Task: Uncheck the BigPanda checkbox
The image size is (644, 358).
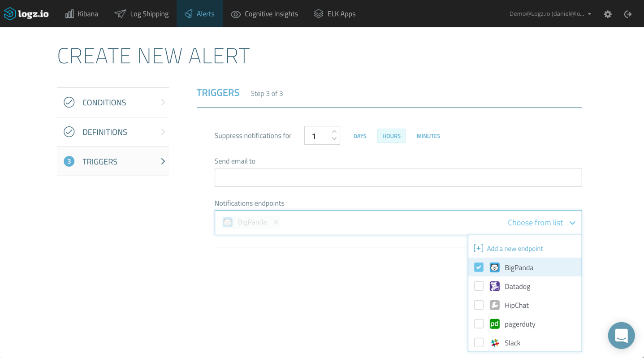Action: (479, 267)
